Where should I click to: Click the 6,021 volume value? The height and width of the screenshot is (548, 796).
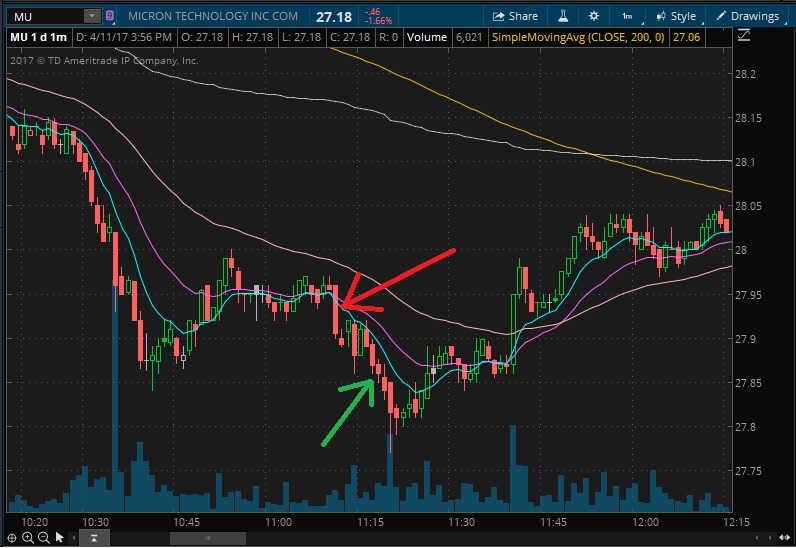coord(469,37)
